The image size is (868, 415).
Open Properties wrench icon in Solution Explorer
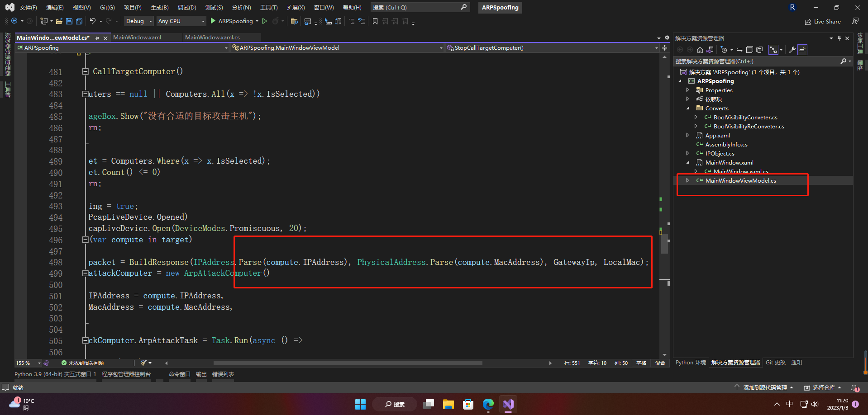[x=792, y=50]
